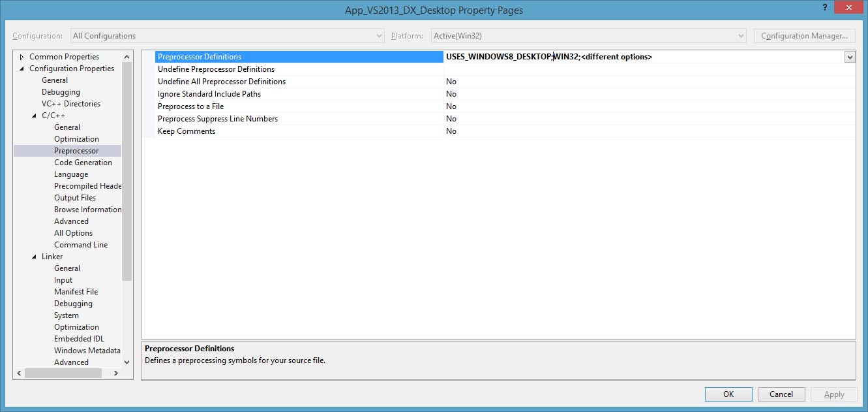Select the Preprocessor Definitions property name
The image size is (868, 412).
point(200,57)
